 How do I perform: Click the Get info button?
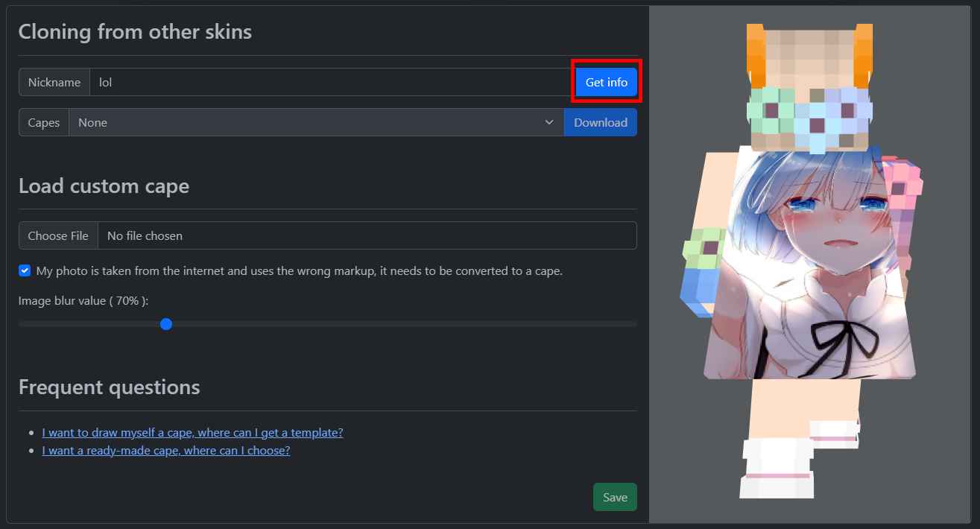click(x=606, y=82)
